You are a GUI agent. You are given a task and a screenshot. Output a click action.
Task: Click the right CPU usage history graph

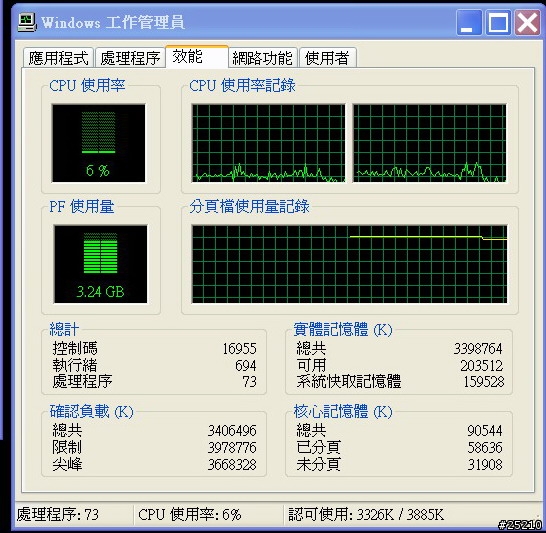(430, 143)
